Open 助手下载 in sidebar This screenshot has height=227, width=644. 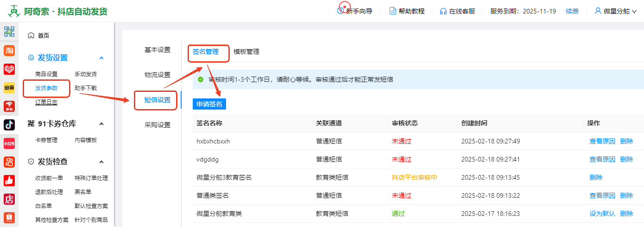(x=86, y=88)
